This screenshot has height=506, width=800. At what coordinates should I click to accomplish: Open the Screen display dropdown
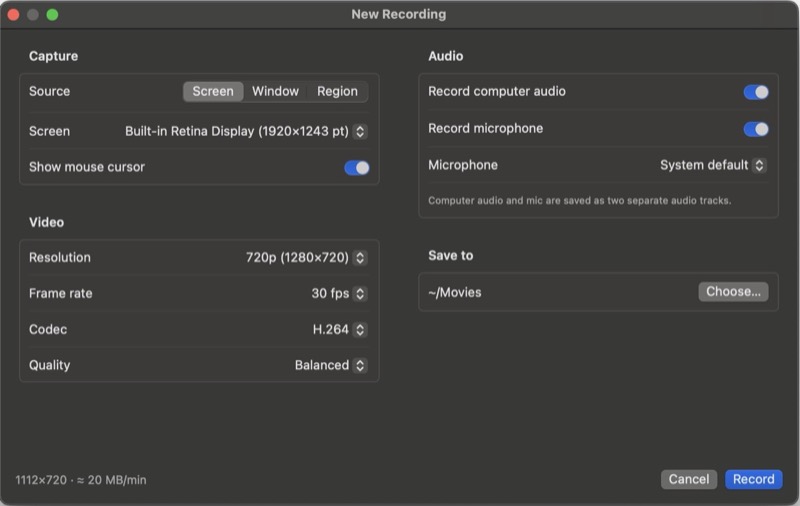tap(246, 132)
